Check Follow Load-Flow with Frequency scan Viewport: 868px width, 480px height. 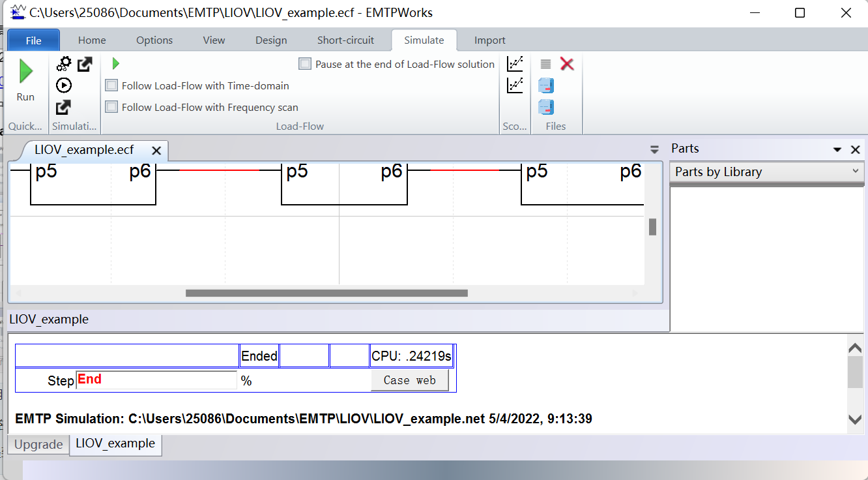coord(111,107)
